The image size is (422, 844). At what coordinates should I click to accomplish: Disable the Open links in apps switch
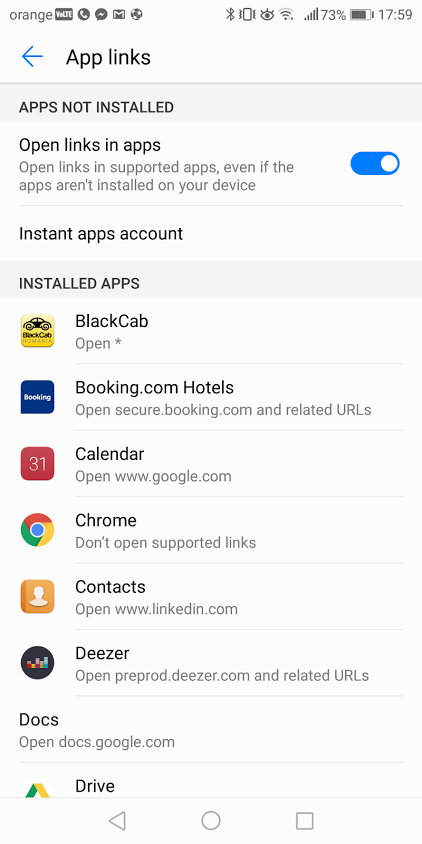pos(375,164)
